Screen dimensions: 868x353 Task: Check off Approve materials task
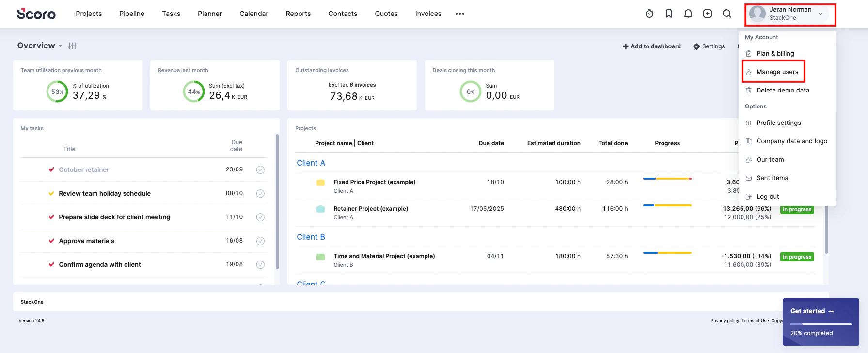[x=260, y=241]
